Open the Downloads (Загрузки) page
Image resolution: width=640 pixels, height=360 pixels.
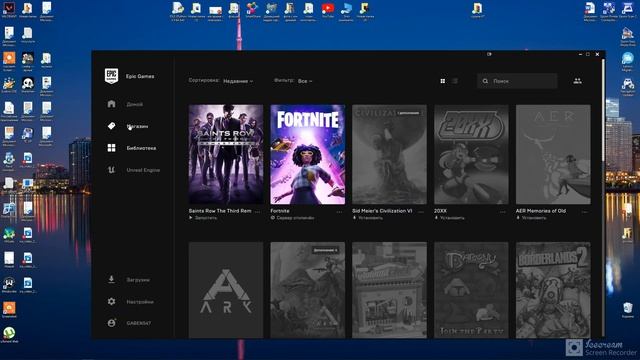pos(129,280)
